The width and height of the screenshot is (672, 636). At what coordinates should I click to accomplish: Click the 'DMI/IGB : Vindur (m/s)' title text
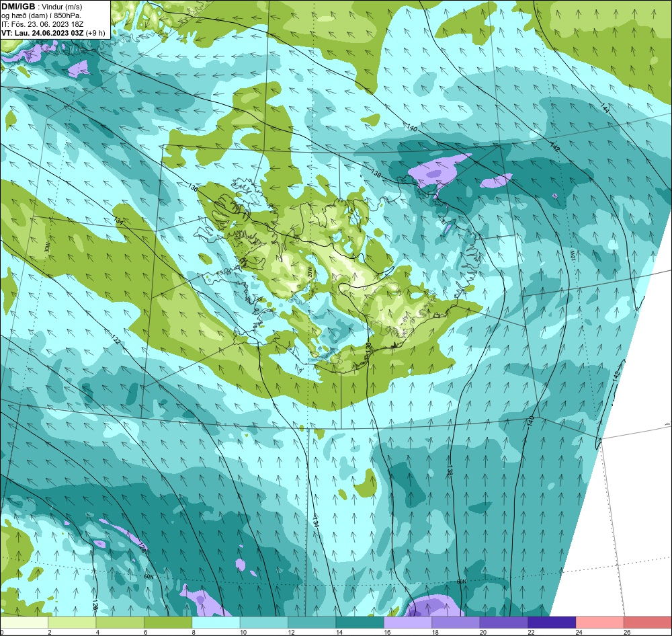(42, 7)
